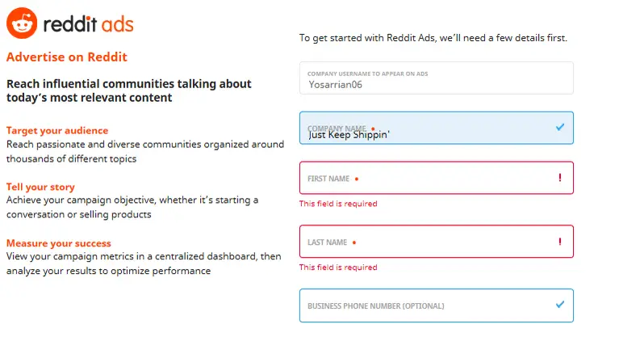Click the required error message under First Name

tap(338, 204)
